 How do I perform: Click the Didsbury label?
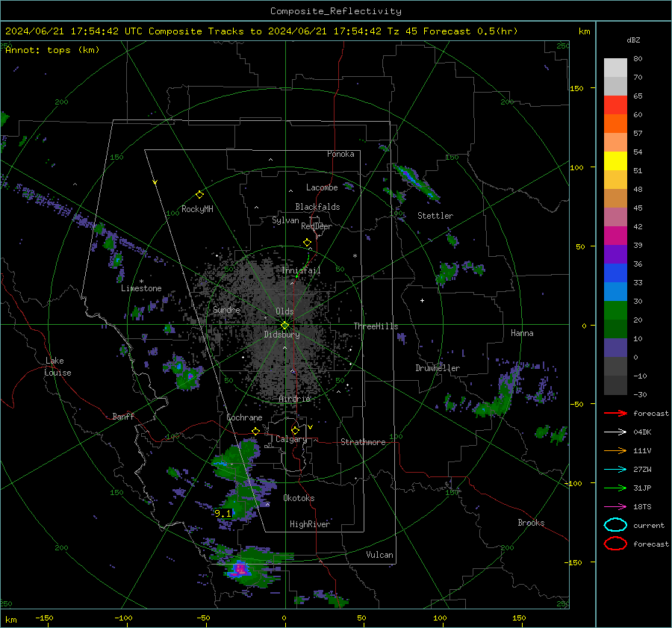click(x=281, y=335)
